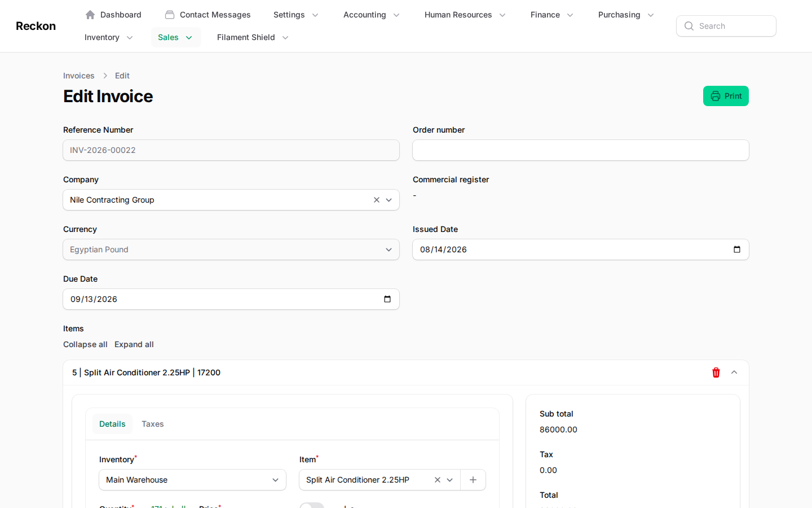Screen dimensions: 812x508
Task: Click the Print button
Action: click(x=726, y=96)
